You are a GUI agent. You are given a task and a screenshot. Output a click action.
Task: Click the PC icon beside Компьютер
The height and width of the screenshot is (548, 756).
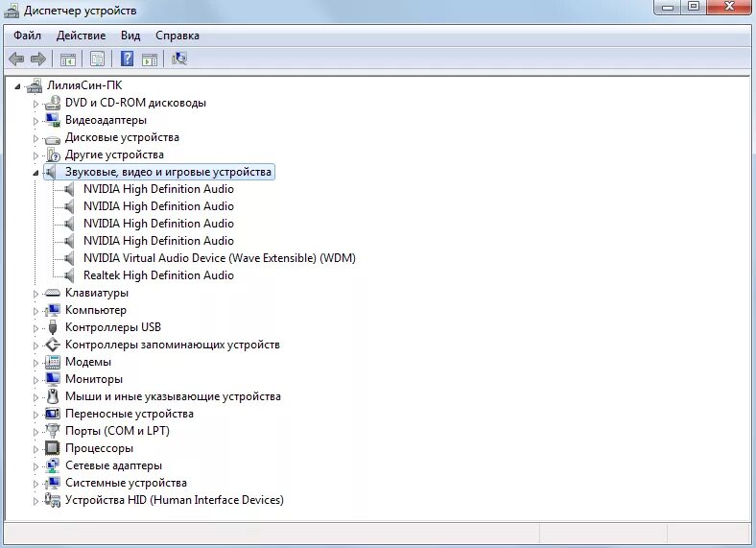click(53, 310)
